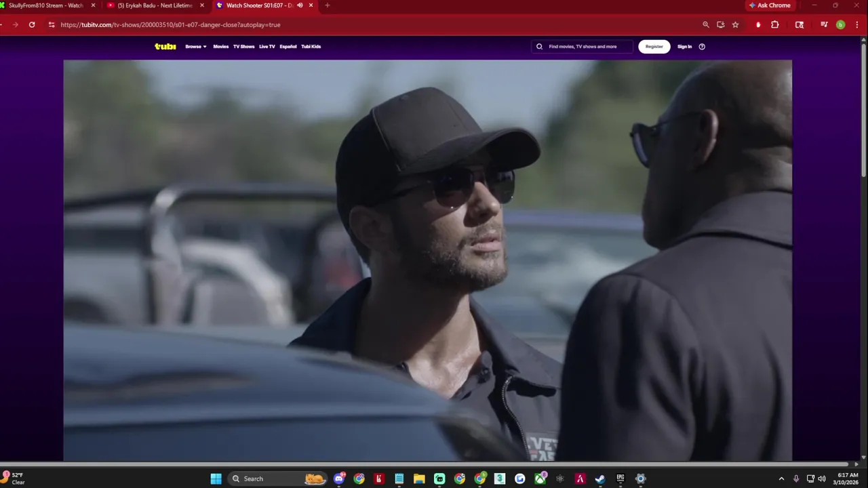This screenshot has width=868, height=488.
Task: Click the Ask Chrome button
Action: pos(770,5)
